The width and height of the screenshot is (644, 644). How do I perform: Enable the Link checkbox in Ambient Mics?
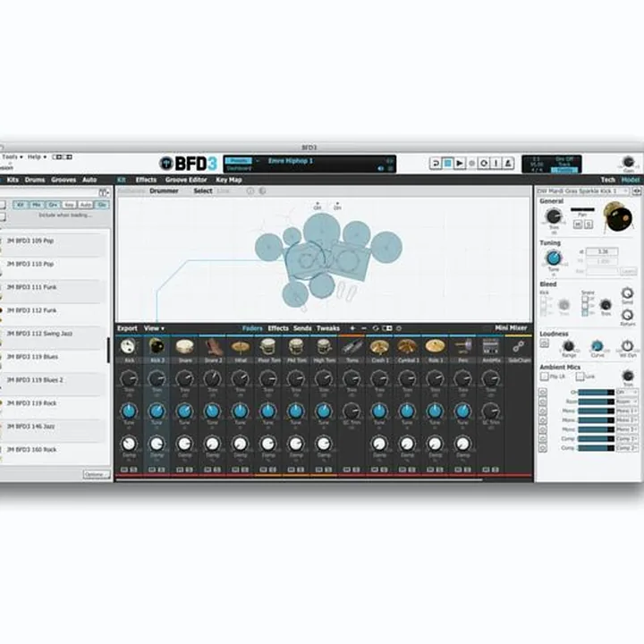580,377
